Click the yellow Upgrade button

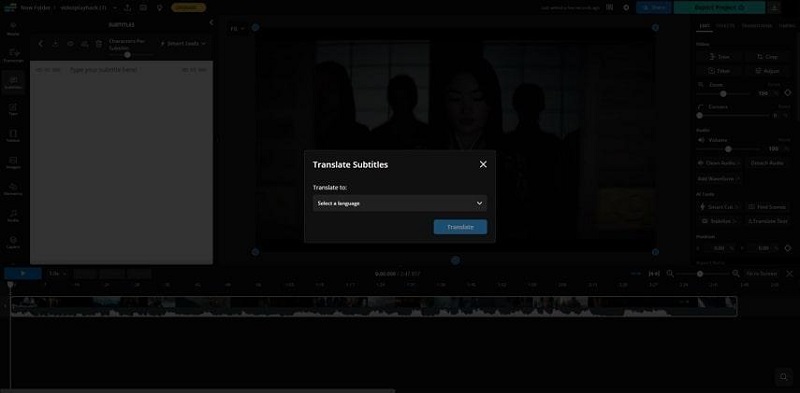[x=188, y=8]
